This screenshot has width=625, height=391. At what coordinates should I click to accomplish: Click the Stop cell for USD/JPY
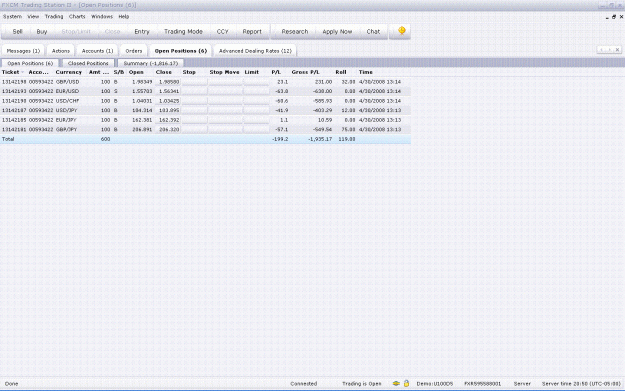tap(195, 110)
